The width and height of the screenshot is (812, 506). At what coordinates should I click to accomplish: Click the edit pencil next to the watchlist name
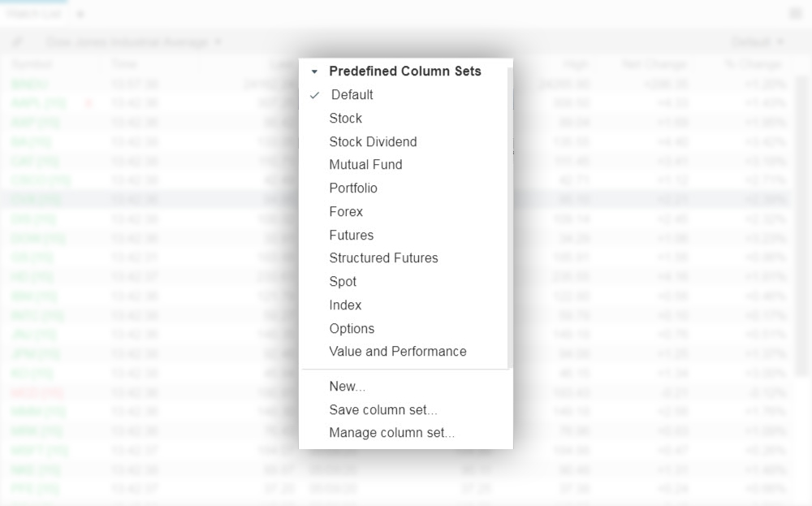17,41
